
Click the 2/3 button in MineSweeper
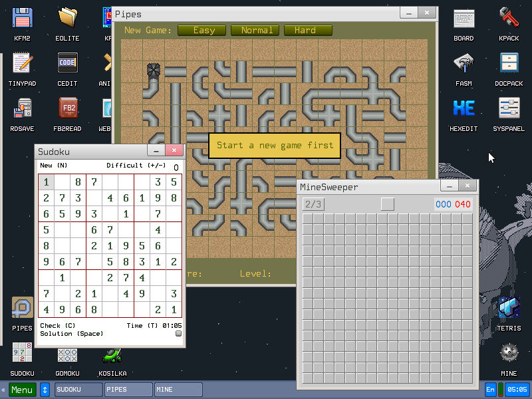[x=313, y=204]
